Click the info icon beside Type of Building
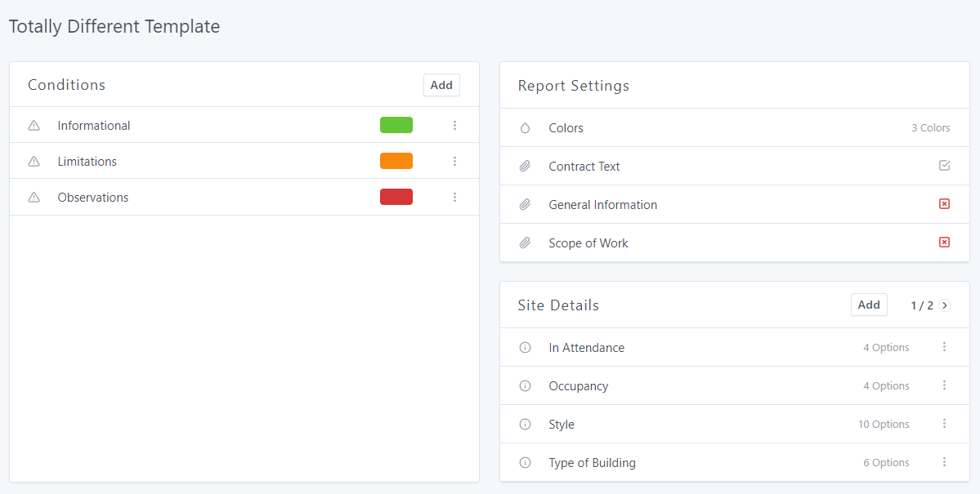Screen dimensions: 980x494 525,463
